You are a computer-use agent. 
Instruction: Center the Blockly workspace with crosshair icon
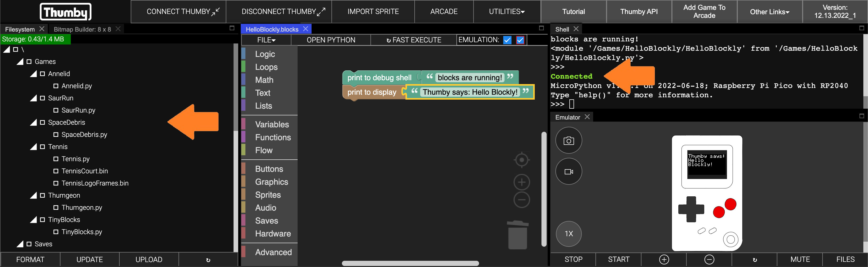point(521,160)
